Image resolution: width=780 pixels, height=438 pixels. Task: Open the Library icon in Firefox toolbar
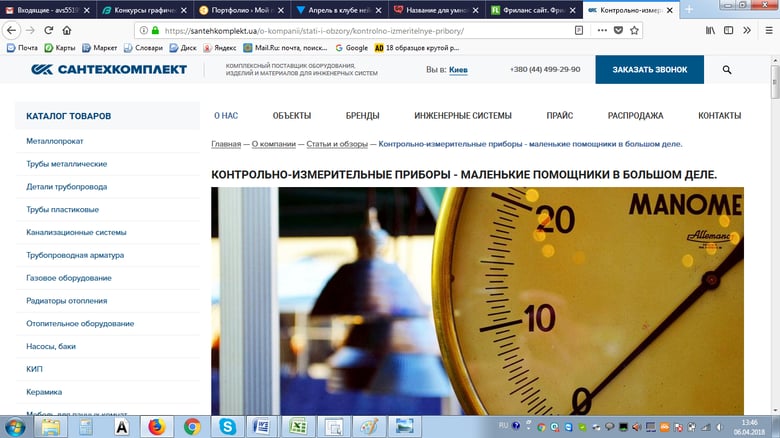pos(710,30)
